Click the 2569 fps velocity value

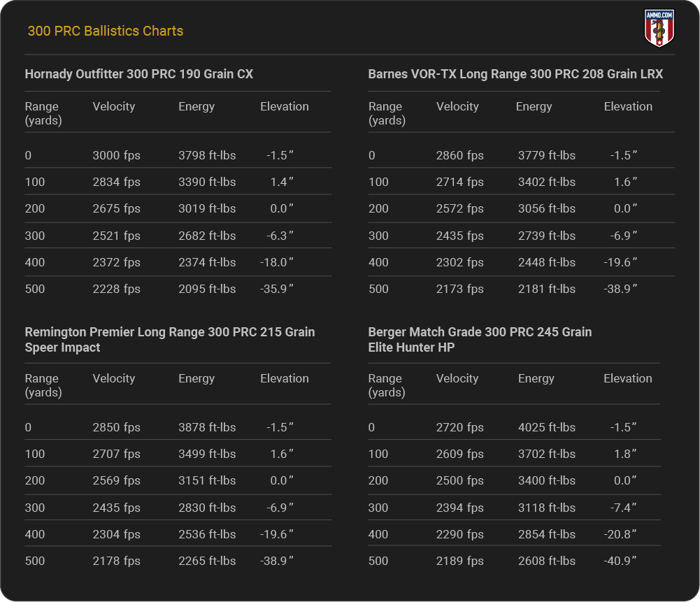coord(117,480)
